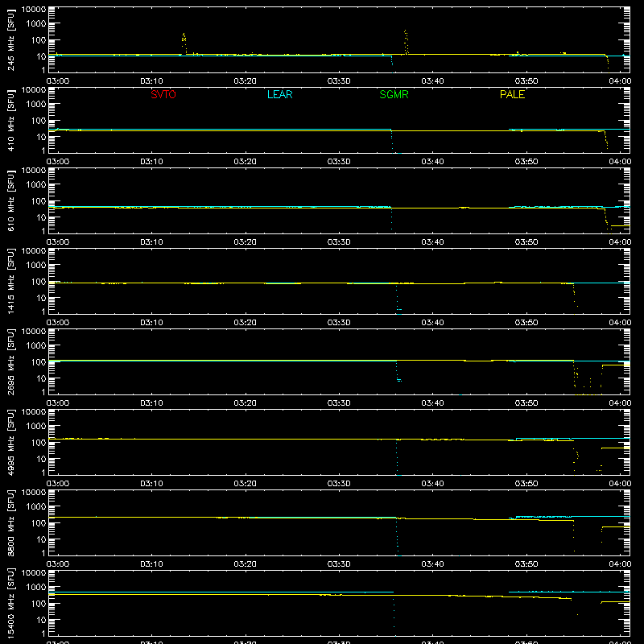Screen dimensions: 644x644
Task: Click the 1000 tick label on 2695 MHz axis
Action: (x=36, y=346)
